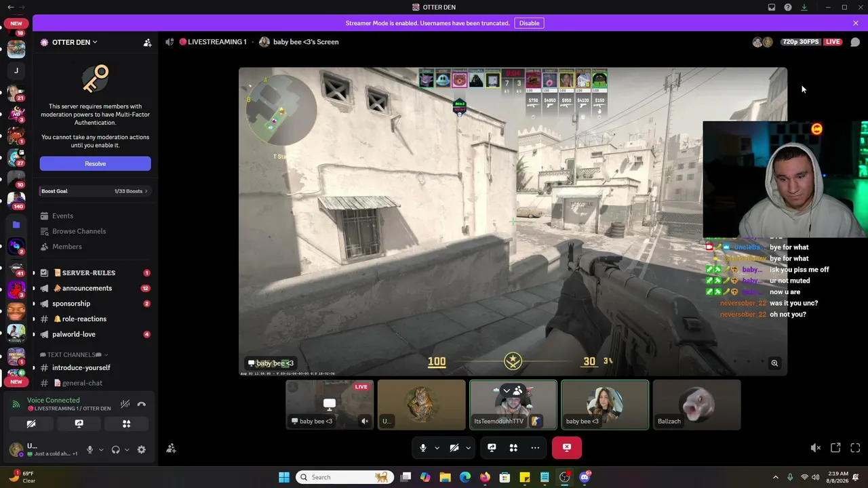Select baby bee <3 LIVE stream thumbnail

coord(330,405)
